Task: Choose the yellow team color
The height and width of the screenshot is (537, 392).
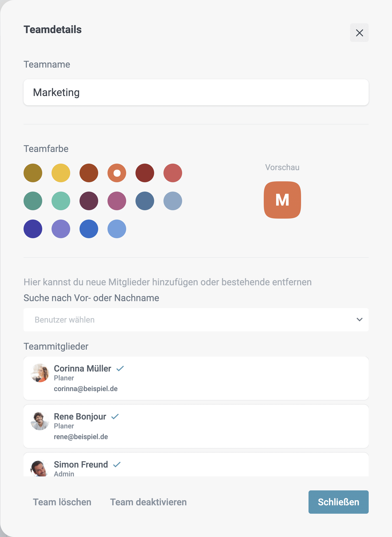Action: pyautogui.click(x=61, y=173)
